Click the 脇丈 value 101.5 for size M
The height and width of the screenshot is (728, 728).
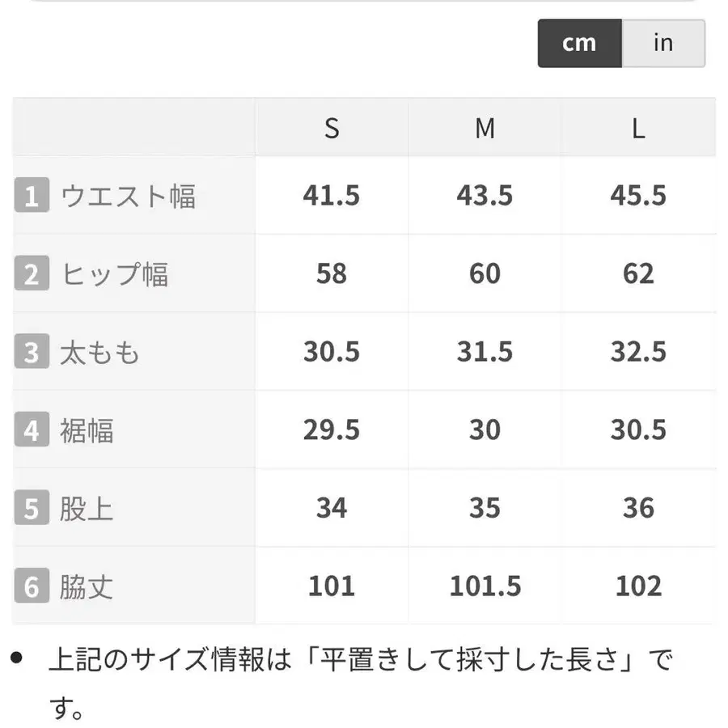point(485,586)
